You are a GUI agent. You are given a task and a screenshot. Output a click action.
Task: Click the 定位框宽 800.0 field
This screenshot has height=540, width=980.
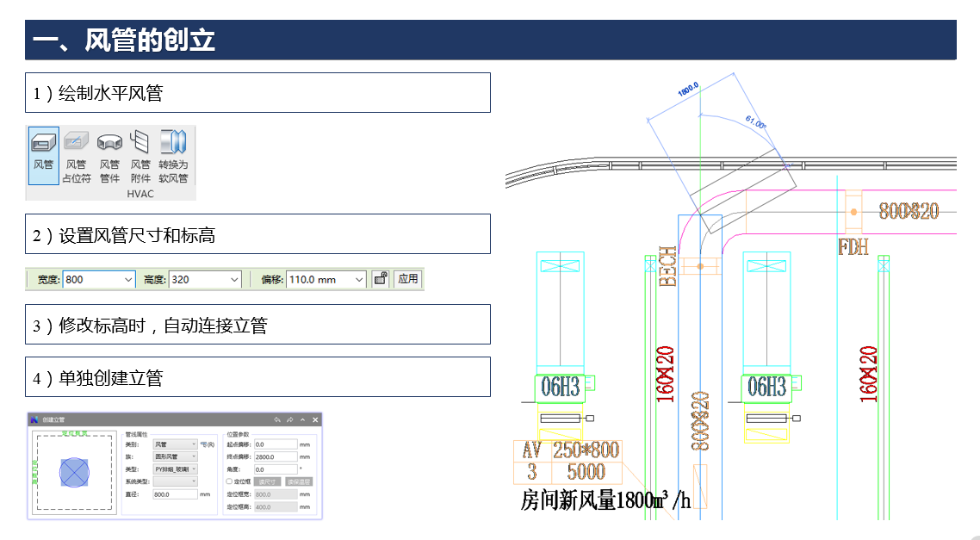(276, 494)
